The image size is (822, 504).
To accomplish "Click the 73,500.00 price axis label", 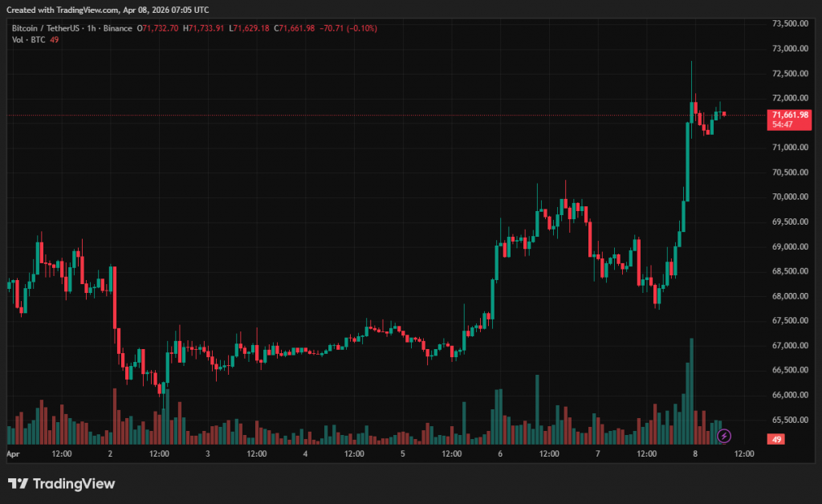I will coord(787,23).
